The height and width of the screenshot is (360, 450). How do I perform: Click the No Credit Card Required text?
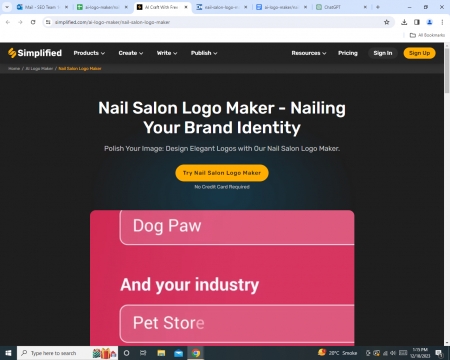[x=222, y=187]
